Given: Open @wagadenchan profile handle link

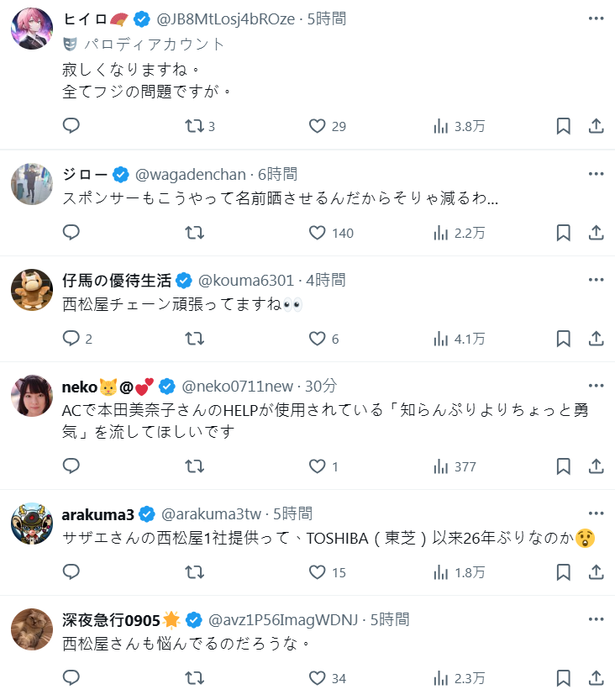Looking at the screenshot, I should pos(191,174).
